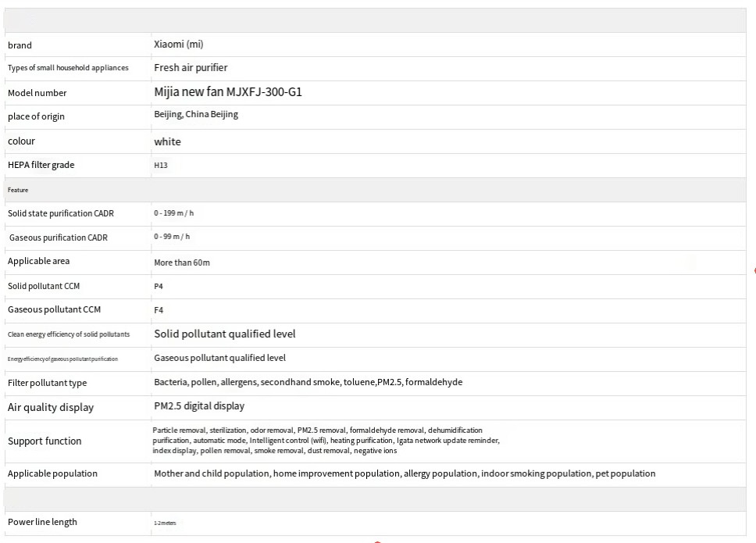Click the P4 solid pollutant CCM value

pyautogui.click(x=159, y=287)
